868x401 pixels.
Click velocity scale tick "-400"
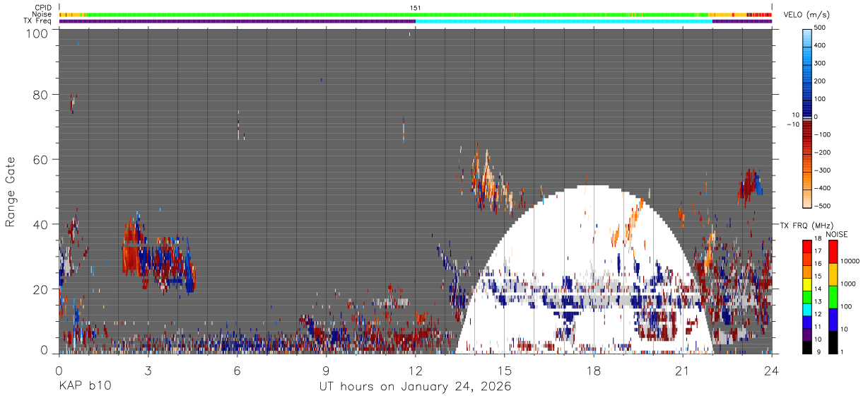pyautogui.click(x=824, y=188)
